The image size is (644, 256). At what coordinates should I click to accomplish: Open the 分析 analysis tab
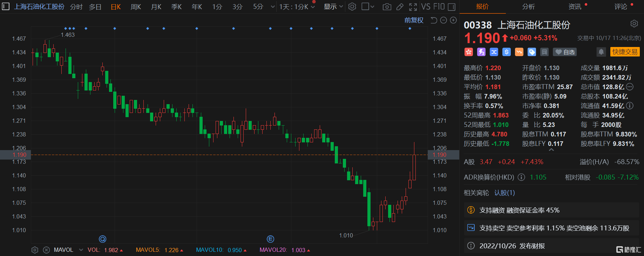click(x=529, y=7)
